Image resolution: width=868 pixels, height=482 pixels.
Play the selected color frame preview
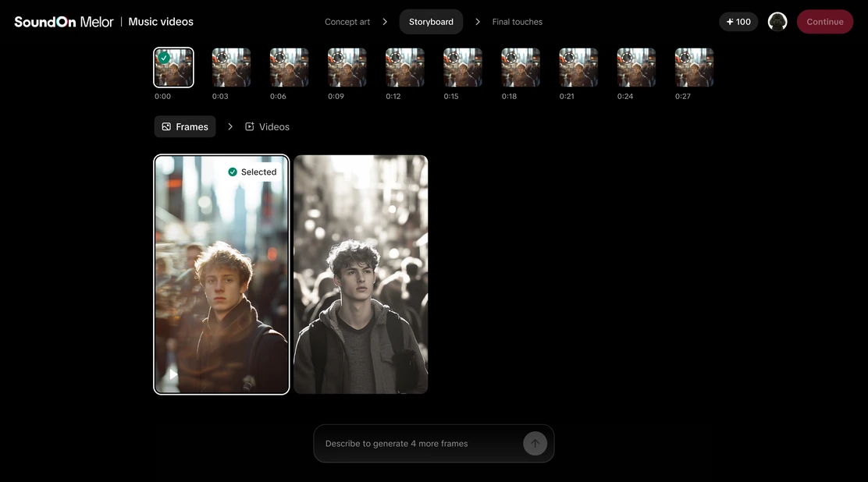click(173, 374)
